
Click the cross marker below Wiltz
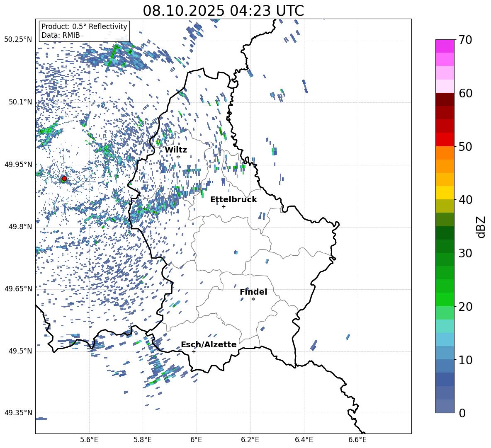click(x=178, y=157)
